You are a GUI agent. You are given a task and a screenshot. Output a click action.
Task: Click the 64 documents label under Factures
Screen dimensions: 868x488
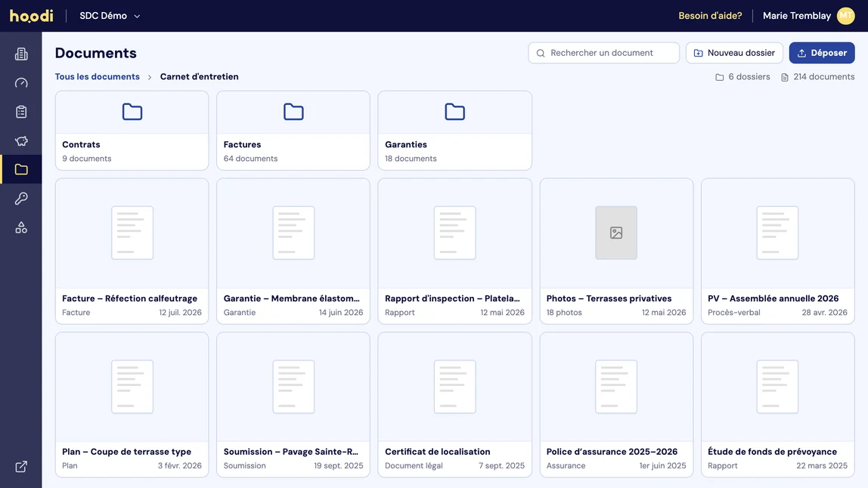click(x=250, y=158)
